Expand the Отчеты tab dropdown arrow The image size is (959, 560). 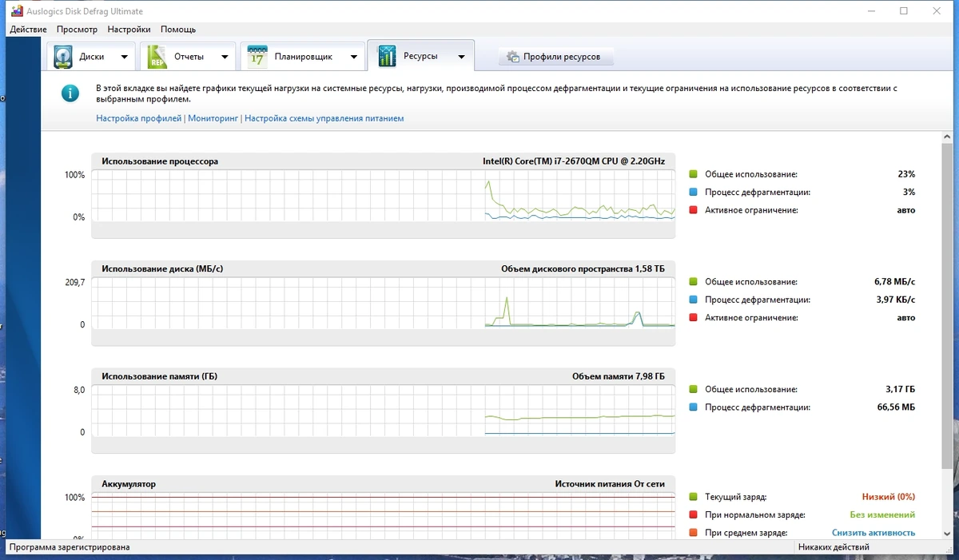tap(225, 57)
